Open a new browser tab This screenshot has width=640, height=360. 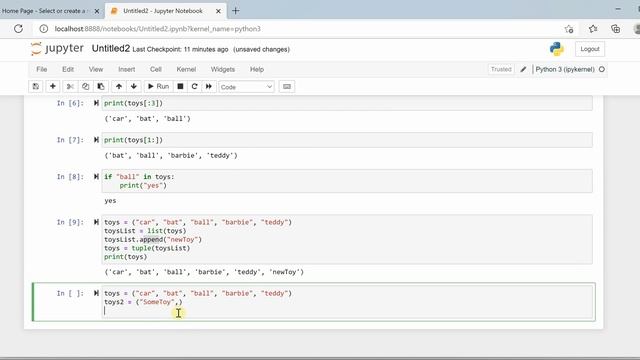236,11
